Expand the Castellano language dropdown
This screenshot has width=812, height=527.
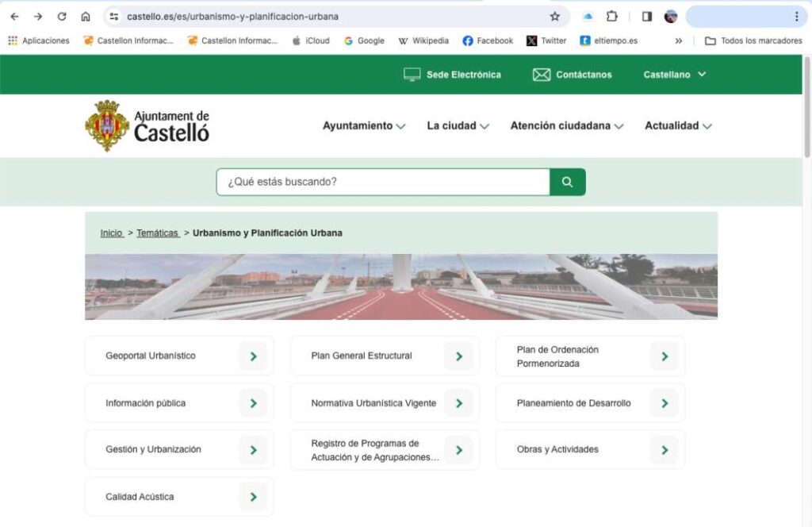pos(674,75)
